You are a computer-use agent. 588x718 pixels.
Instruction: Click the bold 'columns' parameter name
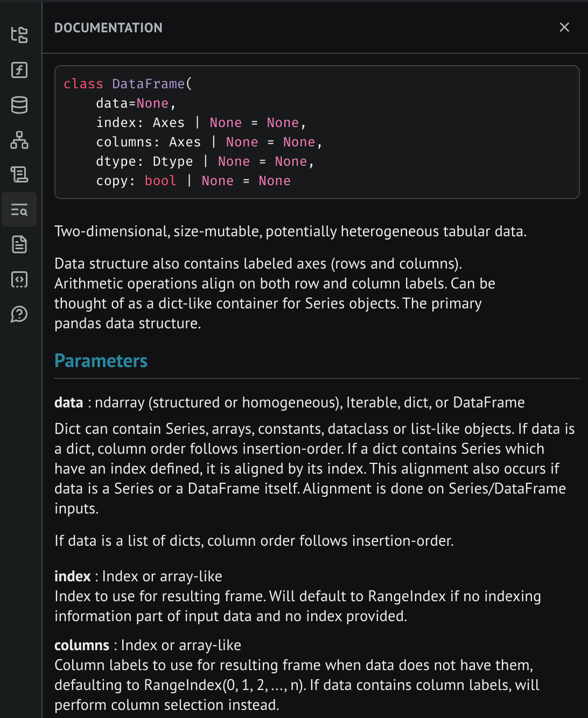(82, 645)
